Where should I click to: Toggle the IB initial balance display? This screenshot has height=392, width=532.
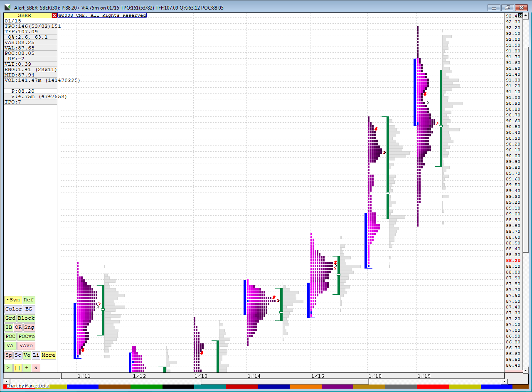click(x=9, y=328)
